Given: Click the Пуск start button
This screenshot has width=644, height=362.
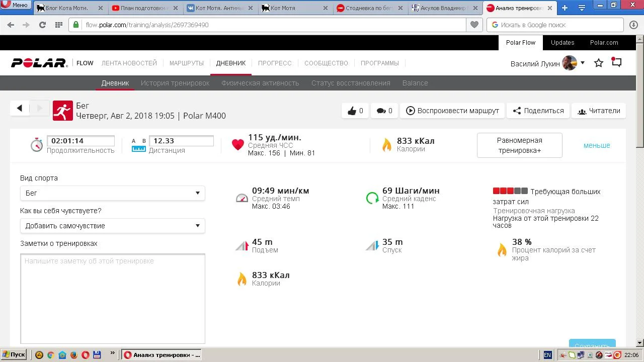Looking at the screenshot, I should [x=14, y=354].
